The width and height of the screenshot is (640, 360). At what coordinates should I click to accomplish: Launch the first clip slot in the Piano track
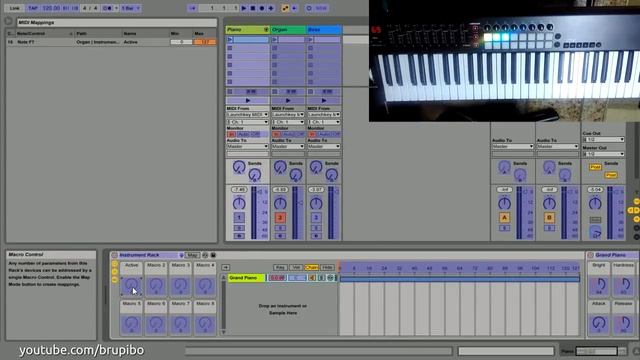[x=230, y=40]
